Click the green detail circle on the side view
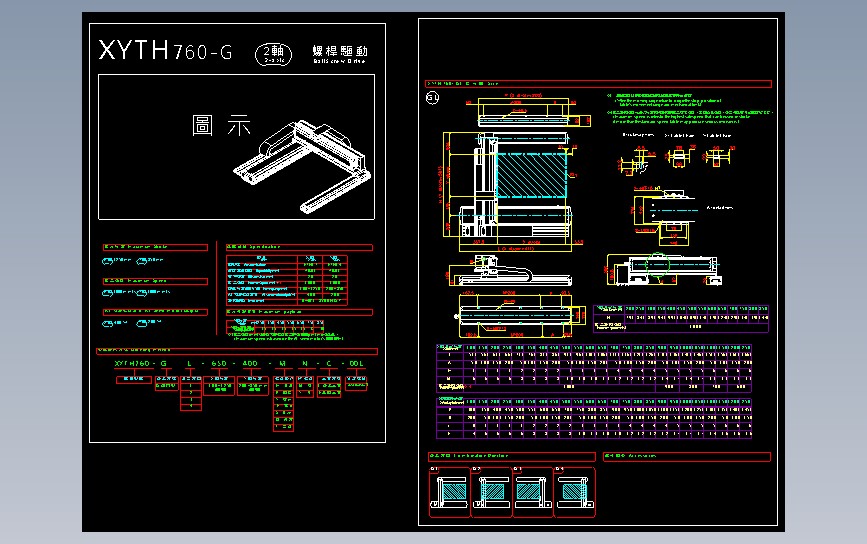 pyautogui.click(x=657, y=265)
